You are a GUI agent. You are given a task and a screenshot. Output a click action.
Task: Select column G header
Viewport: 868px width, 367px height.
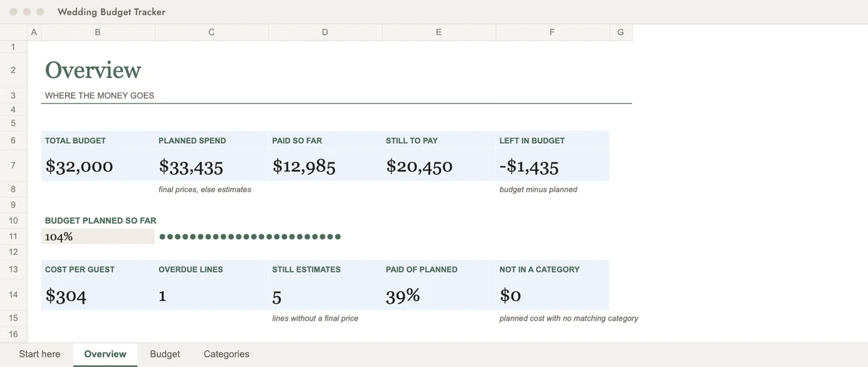click(621, 32)
